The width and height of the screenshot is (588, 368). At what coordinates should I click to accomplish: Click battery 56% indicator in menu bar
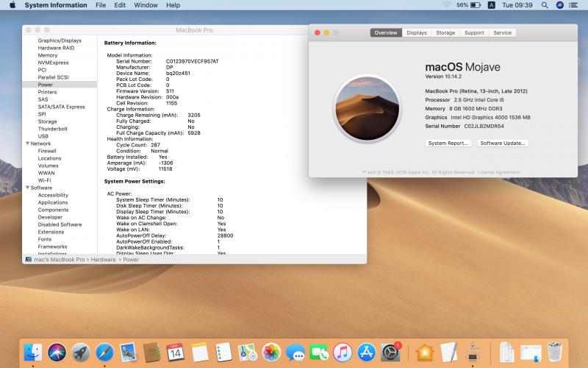468,5
